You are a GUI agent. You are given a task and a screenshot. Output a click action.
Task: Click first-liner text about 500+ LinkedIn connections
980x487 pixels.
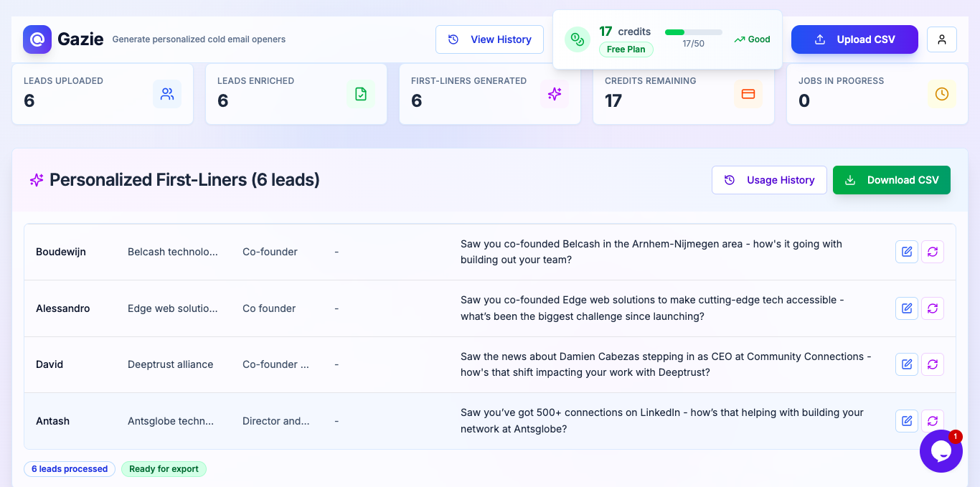(662, 421)
